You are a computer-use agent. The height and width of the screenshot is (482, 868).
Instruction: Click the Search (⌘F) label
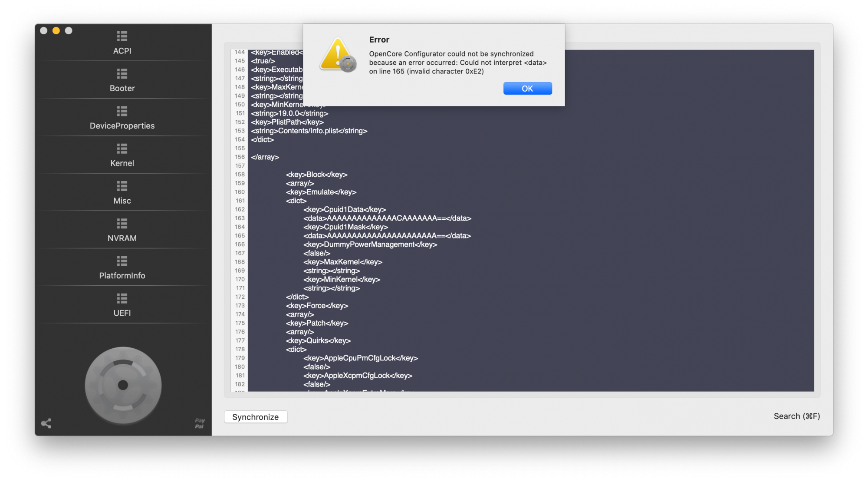point(796,416)
